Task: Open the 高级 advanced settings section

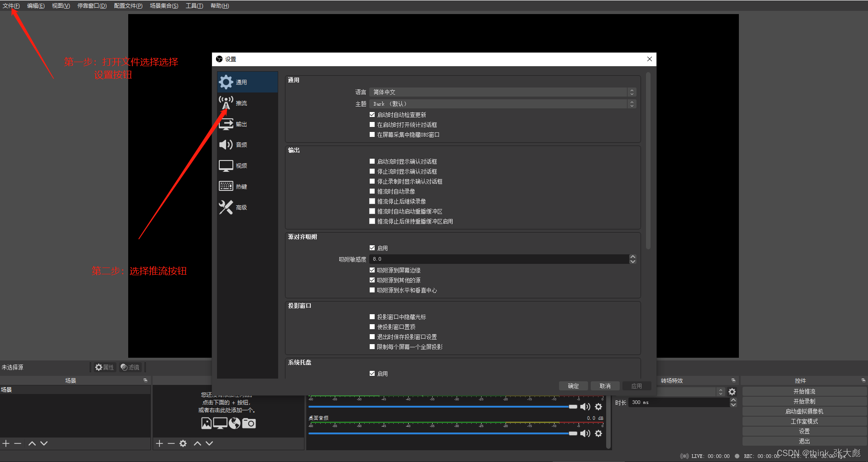Action: [x=247, y=207]
